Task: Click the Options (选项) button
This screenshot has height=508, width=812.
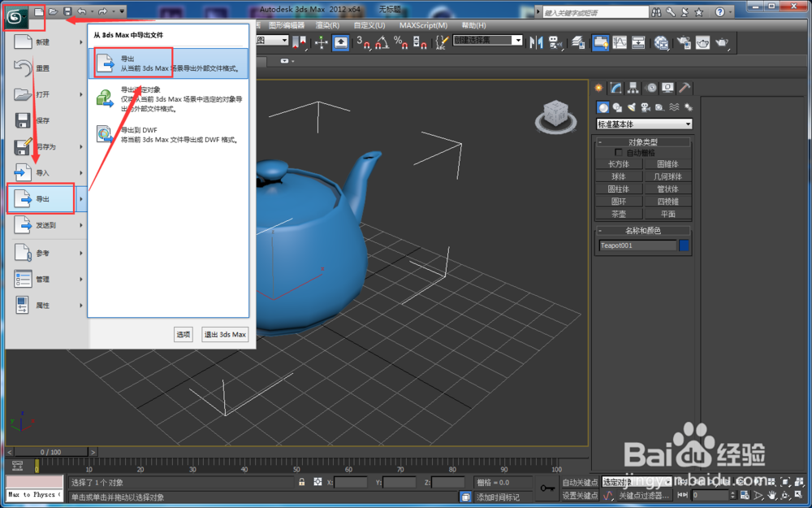Action: pos(184,334)
